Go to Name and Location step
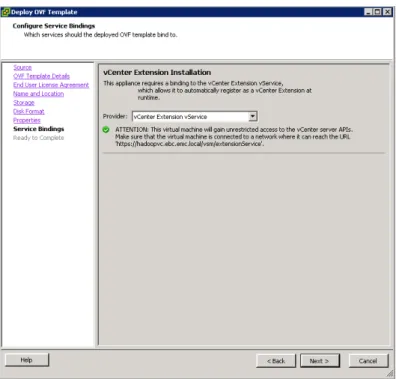 (38, 94)
